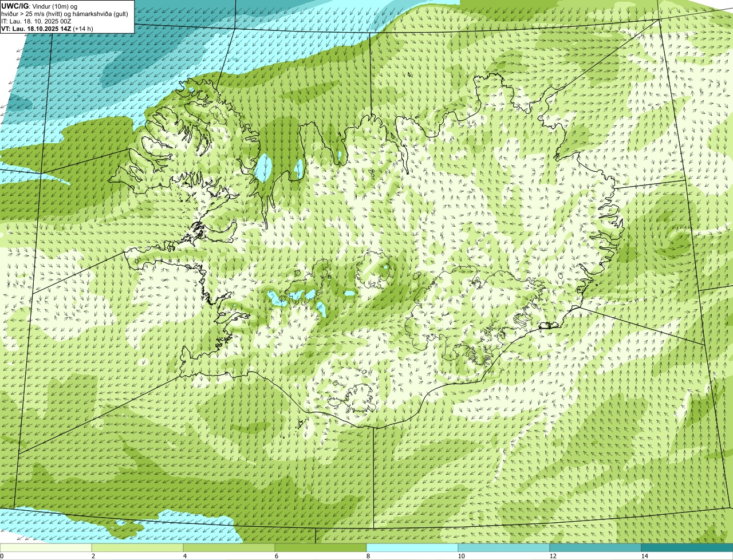Click the 4–6 m/s green legend swatch
Screen dimensions: 733x560
[230, 547]
